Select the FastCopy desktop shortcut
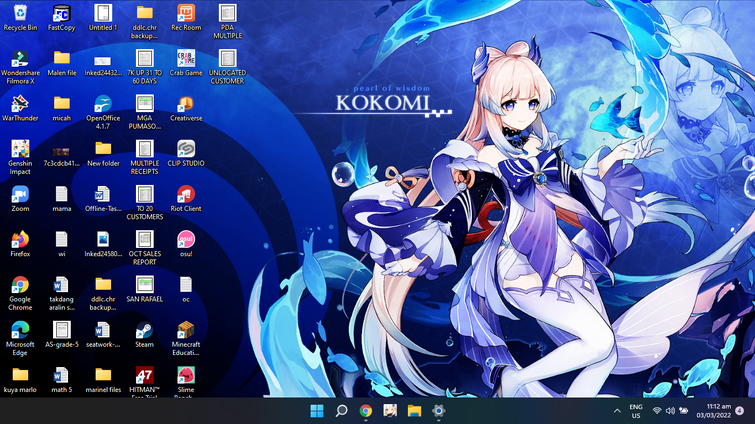755x424 pixels. click(62, 18)
